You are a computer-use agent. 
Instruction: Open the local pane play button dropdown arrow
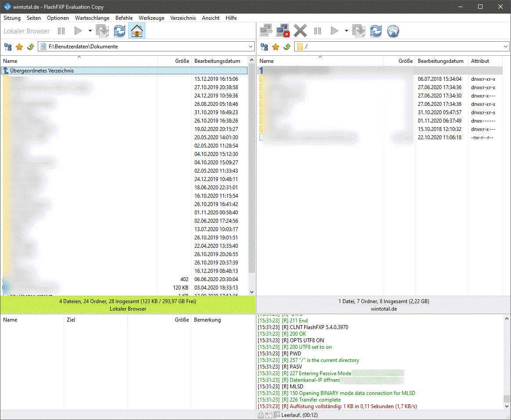point(90,31)
